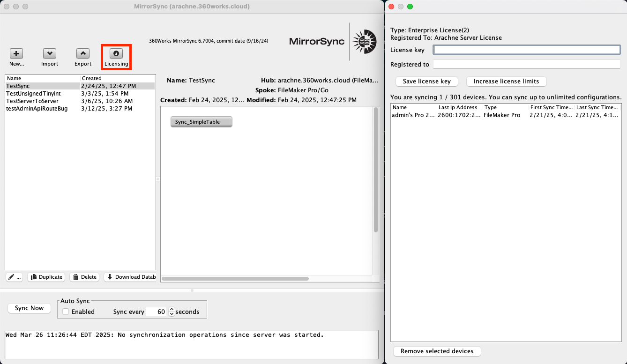Click the Import down-arrow icon
Viewport: 627px width, 364px height.
pos(50,53)
